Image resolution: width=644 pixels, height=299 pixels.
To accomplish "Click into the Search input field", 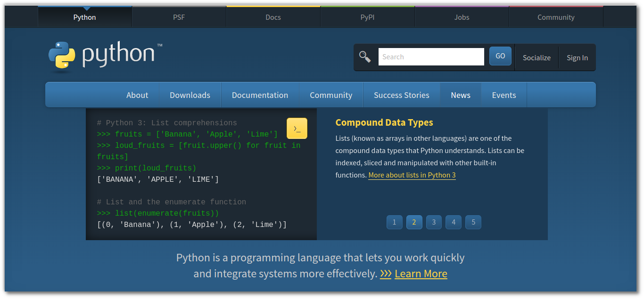I will coord(431,57).
